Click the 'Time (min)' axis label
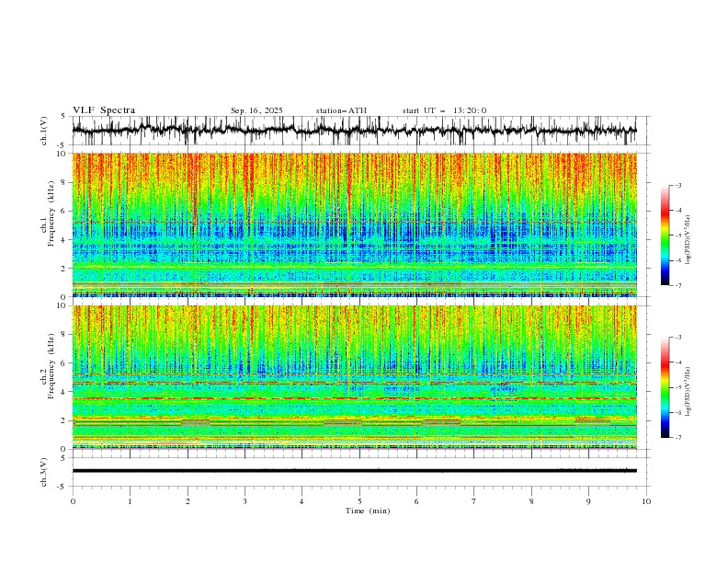Image resolution: width=728 pixels, height=563 pixels. 368,511
